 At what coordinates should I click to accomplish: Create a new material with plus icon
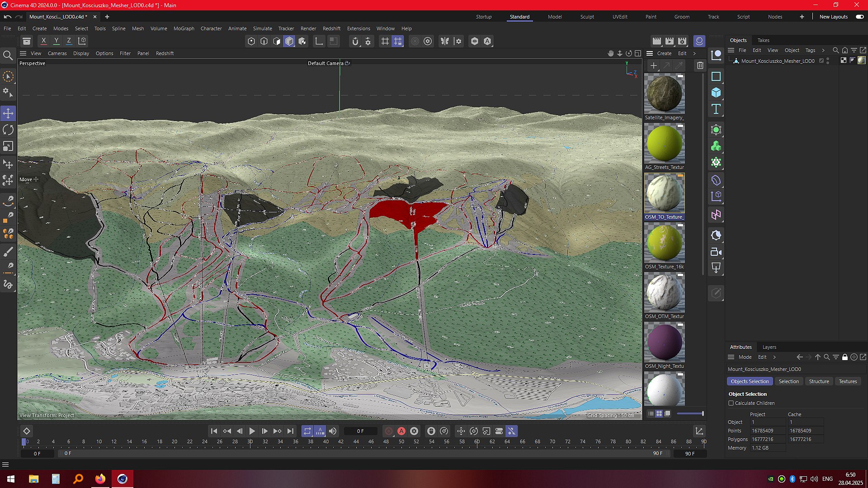[654, 66]
